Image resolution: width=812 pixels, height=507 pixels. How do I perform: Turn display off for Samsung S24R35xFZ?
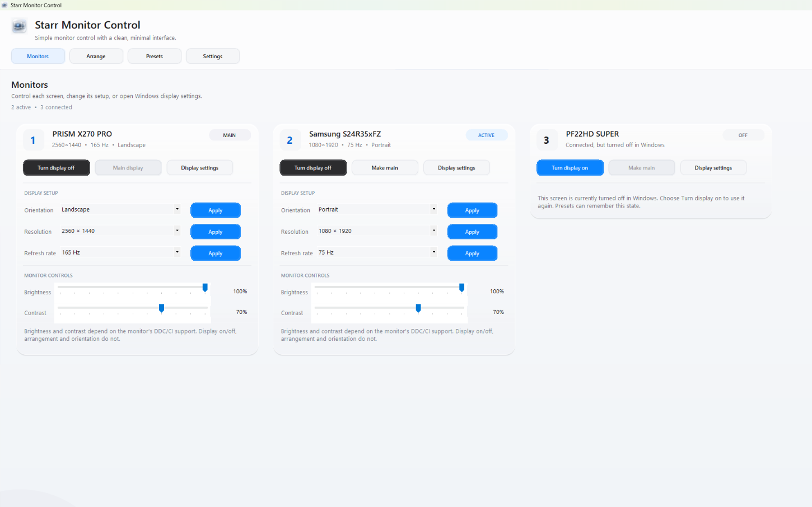tap(313, 168)
